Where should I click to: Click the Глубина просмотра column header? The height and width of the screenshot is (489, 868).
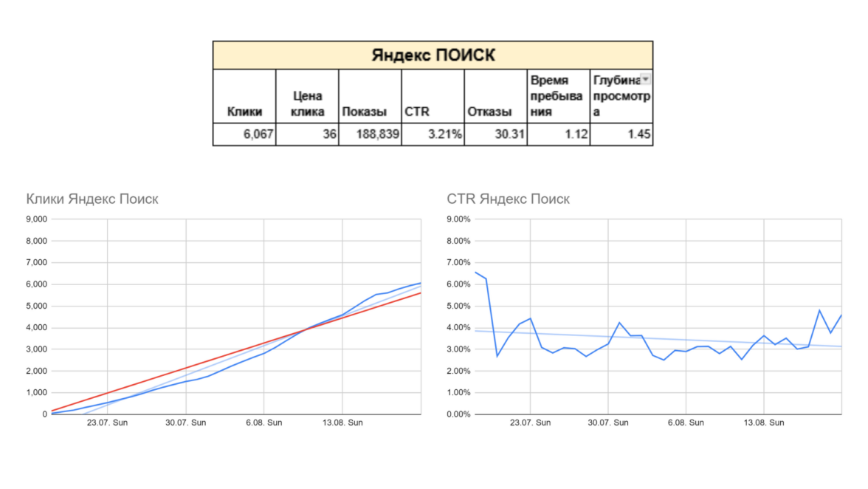pyautogui.click(x=621, y=96)
